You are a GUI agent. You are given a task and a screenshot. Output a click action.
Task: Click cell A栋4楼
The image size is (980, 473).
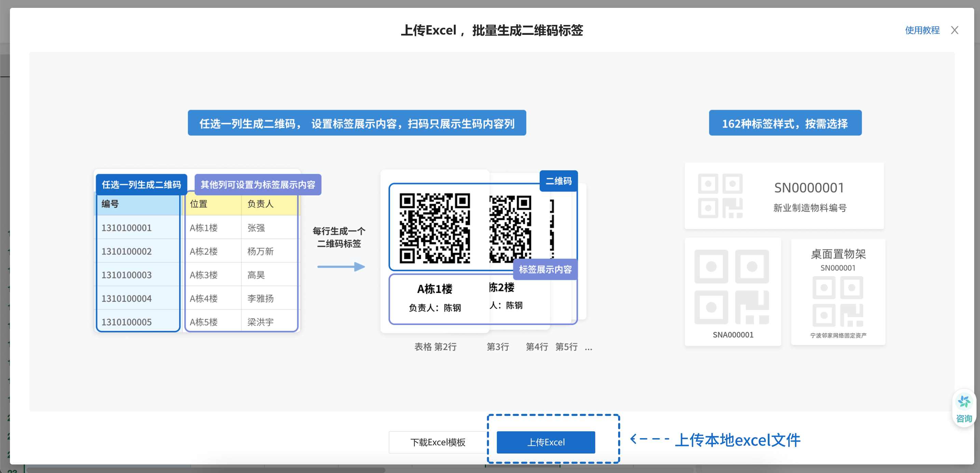[213, 298]
